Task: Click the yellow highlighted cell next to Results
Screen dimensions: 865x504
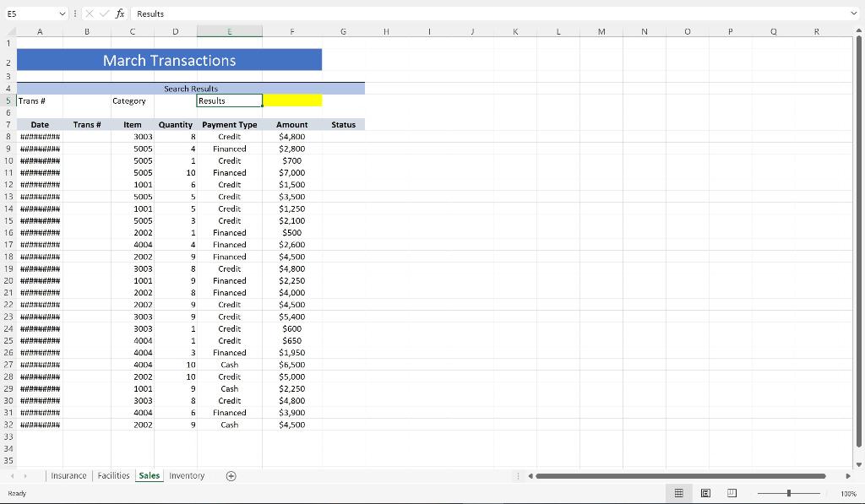Action: pos(292,100)
